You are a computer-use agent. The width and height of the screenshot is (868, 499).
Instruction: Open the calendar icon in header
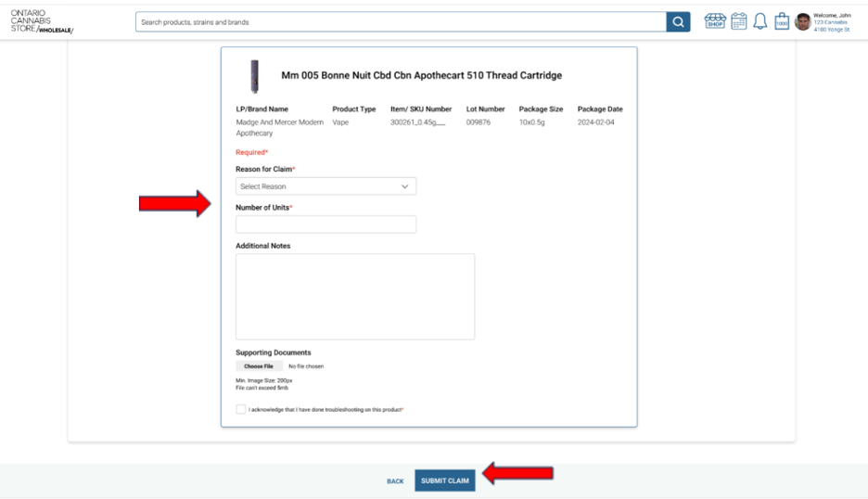[738, 21]
